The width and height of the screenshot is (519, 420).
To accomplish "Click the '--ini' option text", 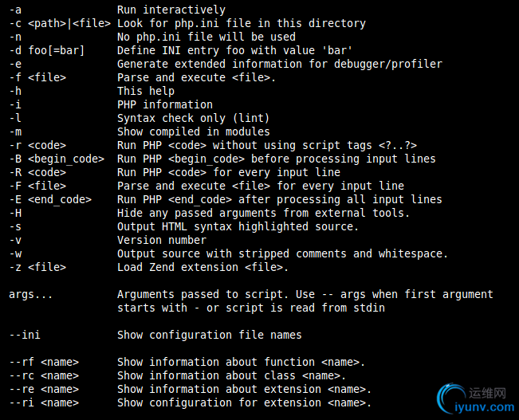I will coord(25,335).
